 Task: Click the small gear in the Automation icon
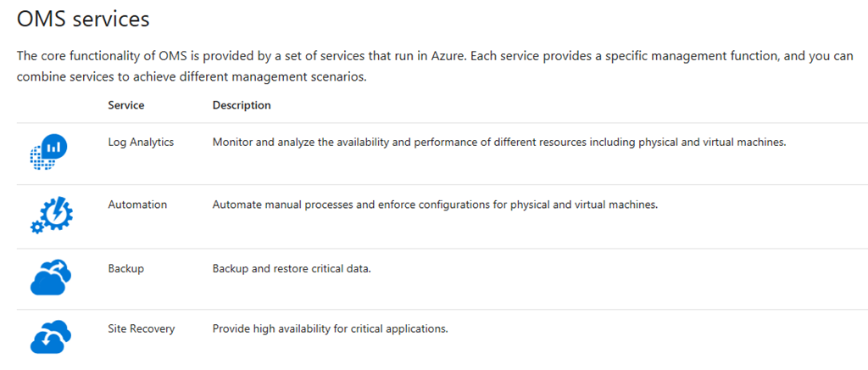[36, 227]
